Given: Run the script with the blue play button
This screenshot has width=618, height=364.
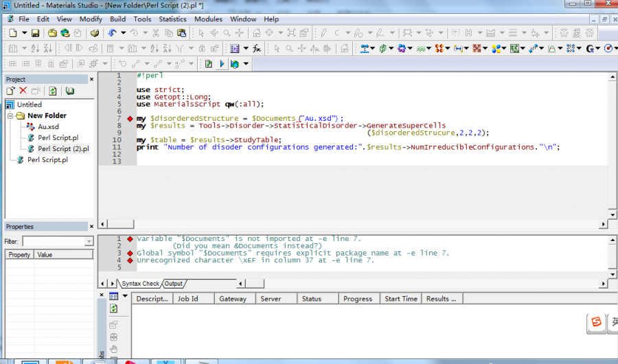Looking at the screenshot, I should (222, 64).
